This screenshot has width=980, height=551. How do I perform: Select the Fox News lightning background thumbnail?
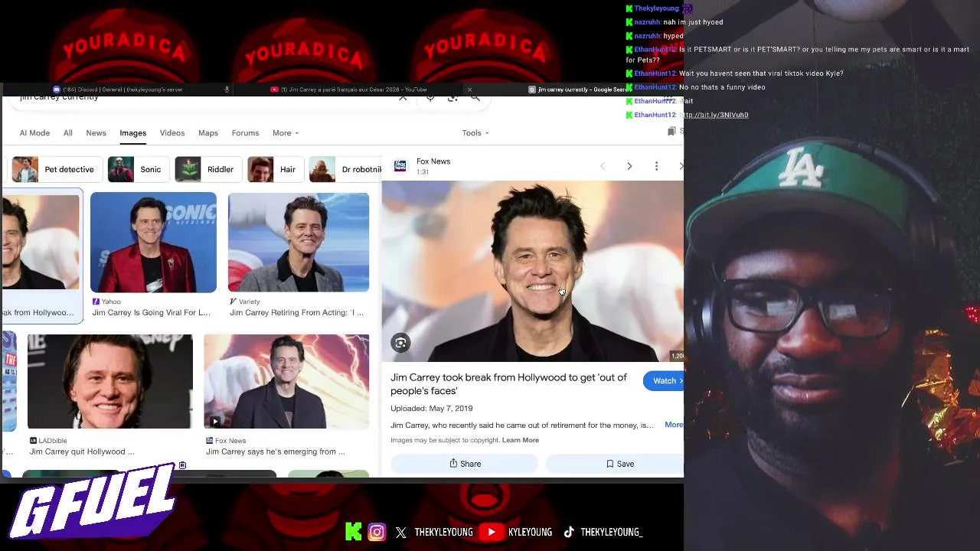click(x=286, y=382)
